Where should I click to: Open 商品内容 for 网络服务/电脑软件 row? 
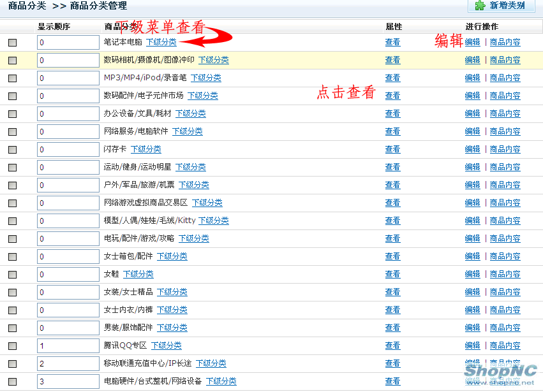505,131
